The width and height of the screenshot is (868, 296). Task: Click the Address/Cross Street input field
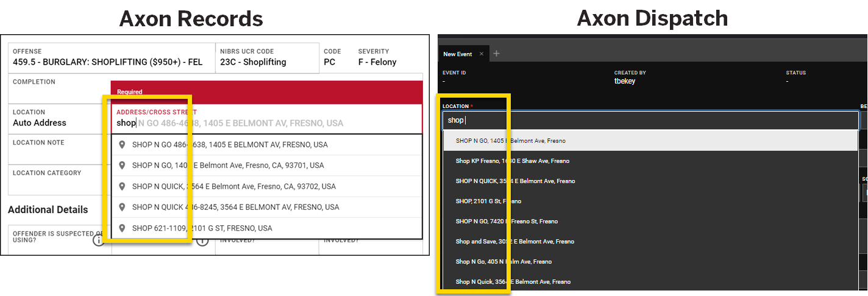point(266,123)
